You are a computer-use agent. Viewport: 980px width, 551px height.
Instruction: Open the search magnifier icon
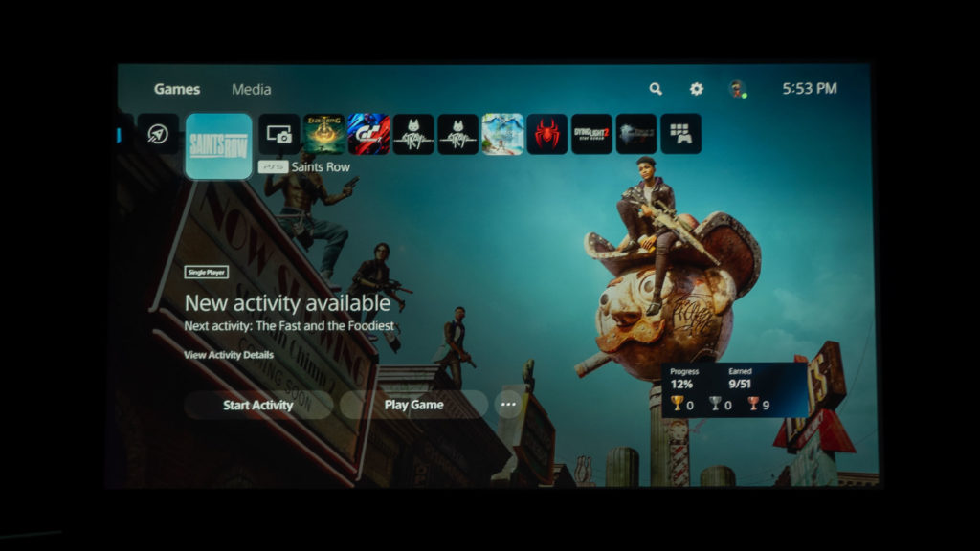tap(655, 89)
